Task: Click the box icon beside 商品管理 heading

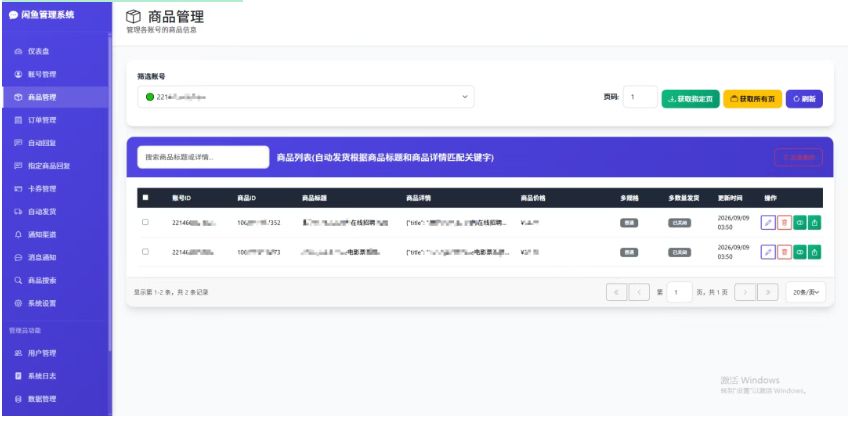Action: coord(133,17)
